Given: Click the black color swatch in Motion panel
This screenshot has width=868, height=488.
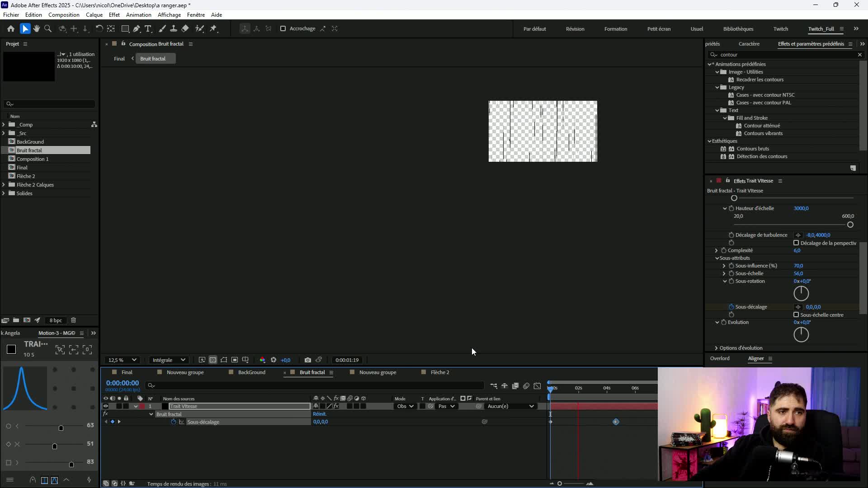Looking at the screenshot, I should click(x=11, y=349).
